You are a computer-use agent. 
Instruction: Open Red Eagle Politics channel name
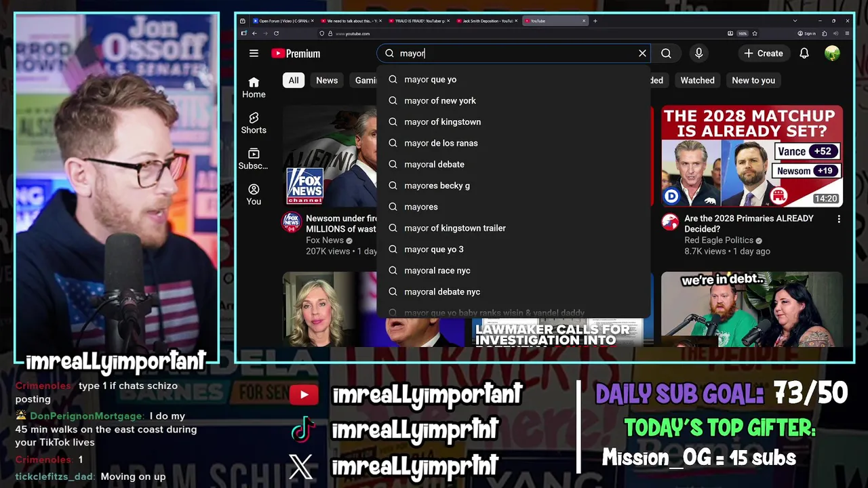[719, 240]
